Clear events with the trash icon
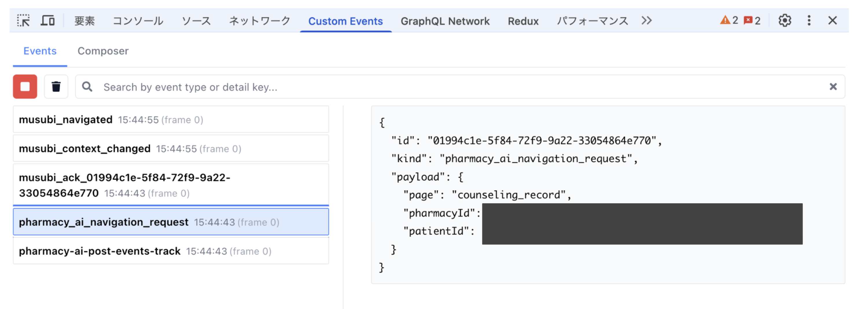 (56, 86)
